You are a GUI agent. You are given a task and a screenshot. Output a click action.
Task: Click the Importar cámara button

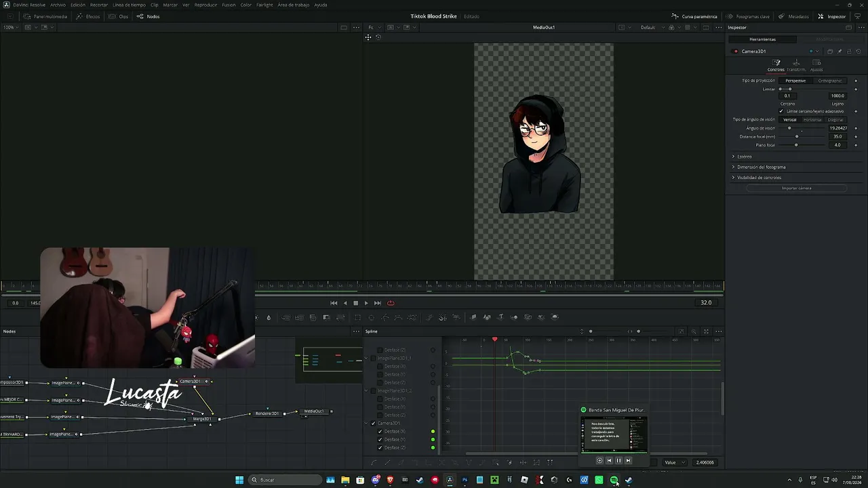pyautogui.click(x=796, y=188)
